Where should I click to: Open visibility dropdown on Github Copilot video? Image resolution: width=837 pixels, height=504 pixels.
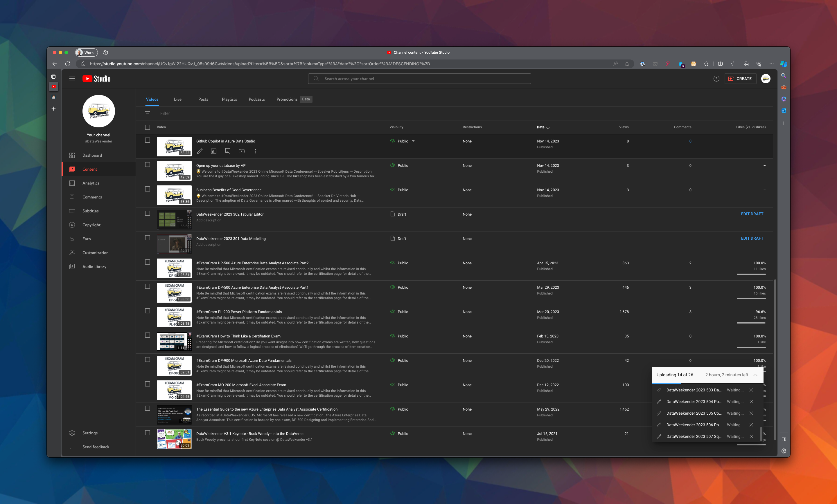[x=414, y=141]
